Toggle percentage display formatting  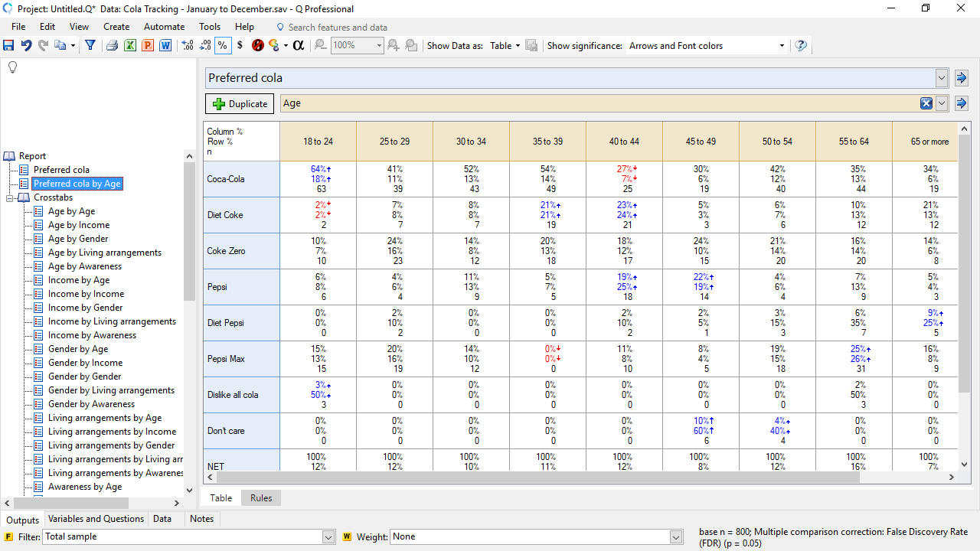click(222, 46)
